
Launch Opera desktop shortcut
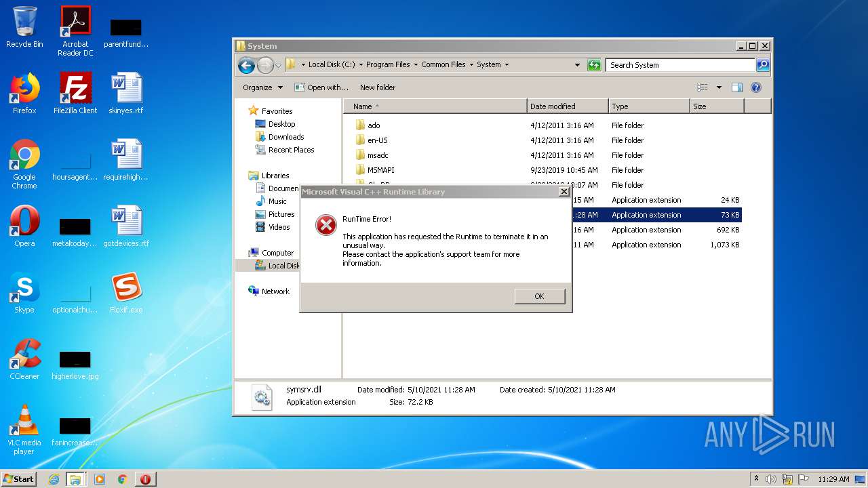pos(24,226)
